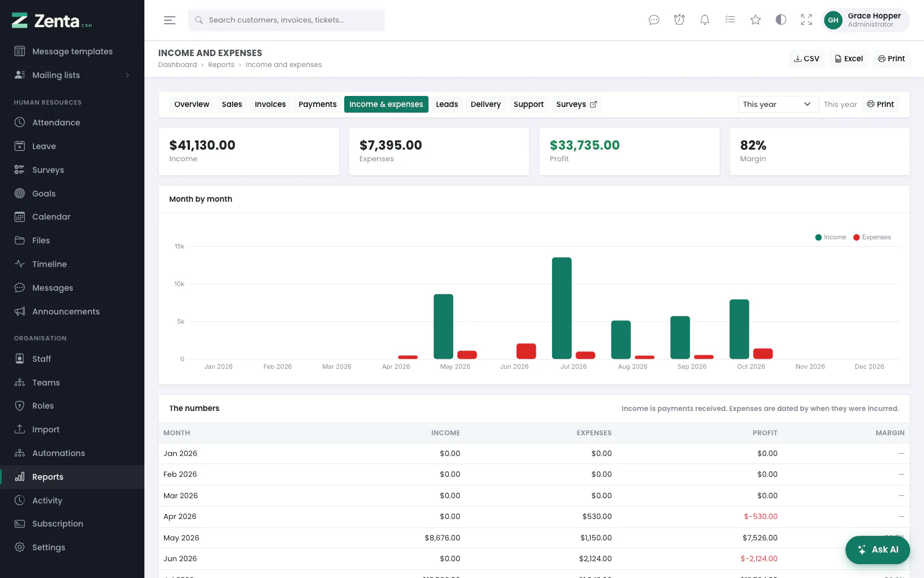This screenshot has height=578, width=924.
Task: Open Settings in sidebar
Action: click(72, 547)
